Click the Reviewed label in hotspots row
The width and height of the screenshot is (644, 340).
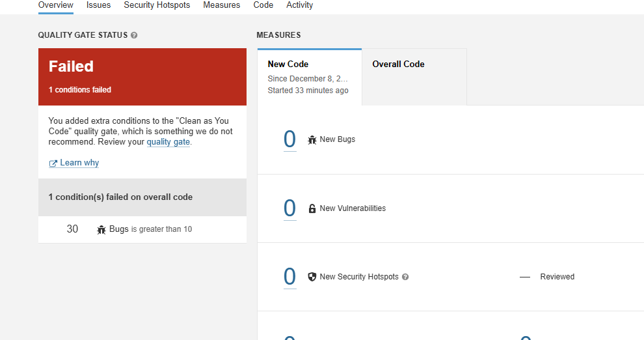(557, 277)
